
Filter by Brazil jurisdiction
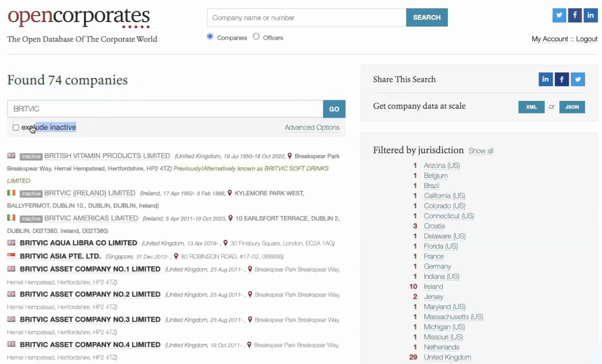[x=432, y=185]
